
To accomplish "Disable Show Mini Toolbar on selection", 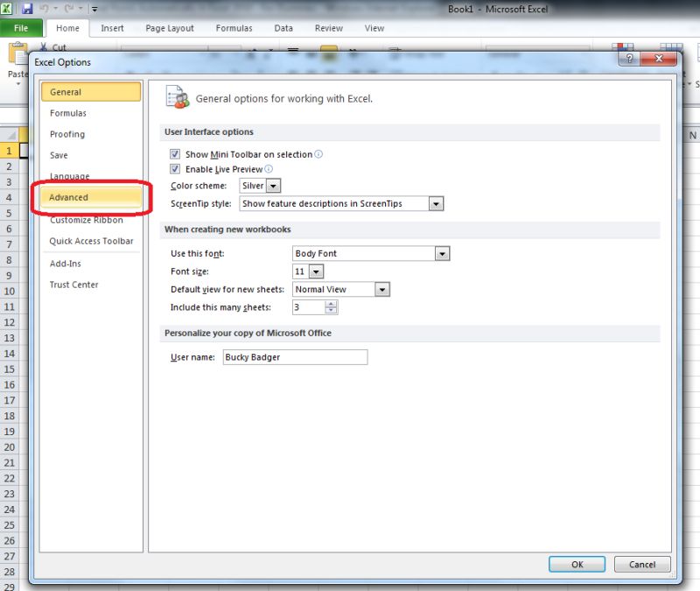I will pyautogui.click(x=175, y=153).
